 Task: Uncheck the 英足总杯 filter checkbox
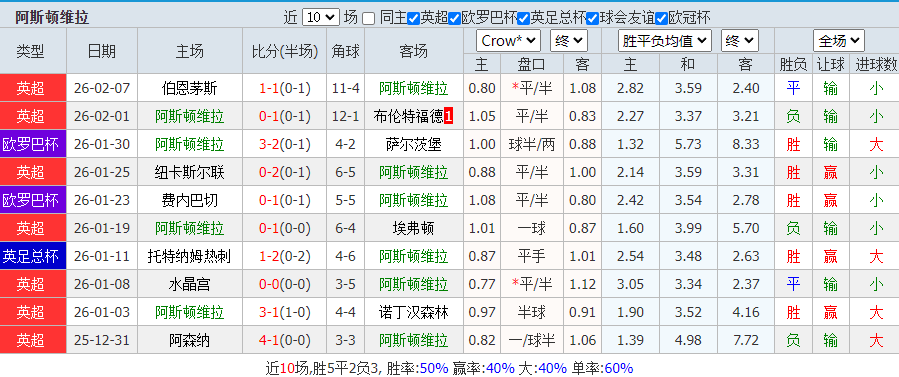(523, 18)
